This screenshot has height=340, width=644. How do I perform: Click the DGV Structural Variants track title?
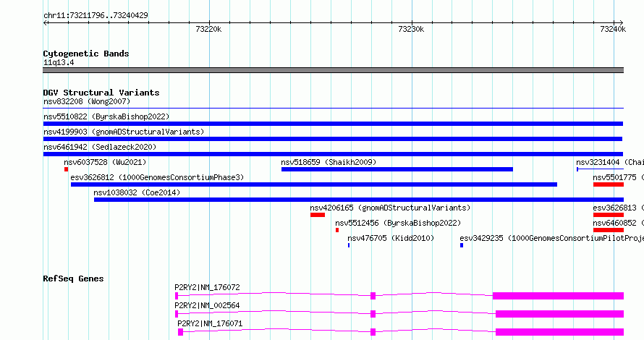101,93
